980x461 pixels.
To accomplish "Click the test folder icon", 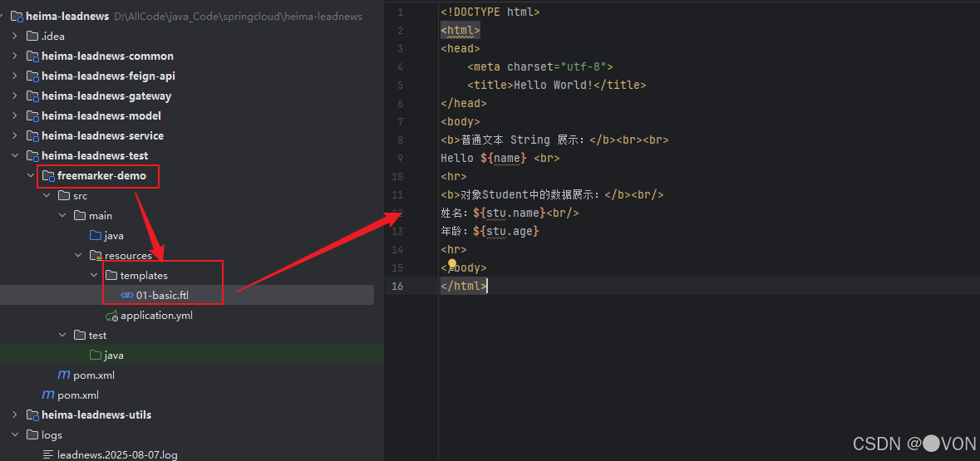I will click(79, 336).
